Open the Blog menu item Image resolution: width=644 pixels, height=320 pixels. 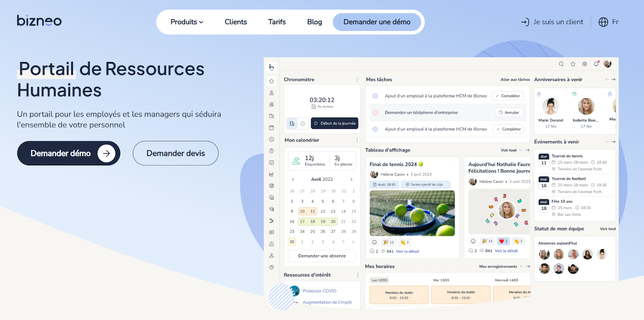pyautogui.click(x=314, y=22)
